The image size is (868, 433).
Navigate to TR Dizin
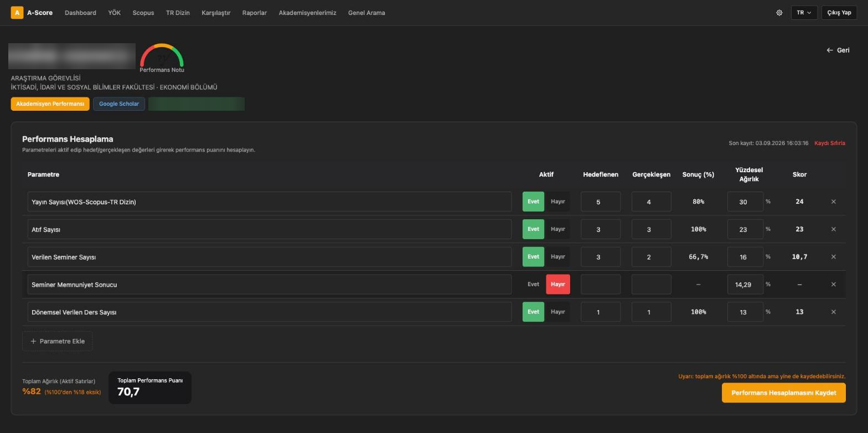point(178,13)
